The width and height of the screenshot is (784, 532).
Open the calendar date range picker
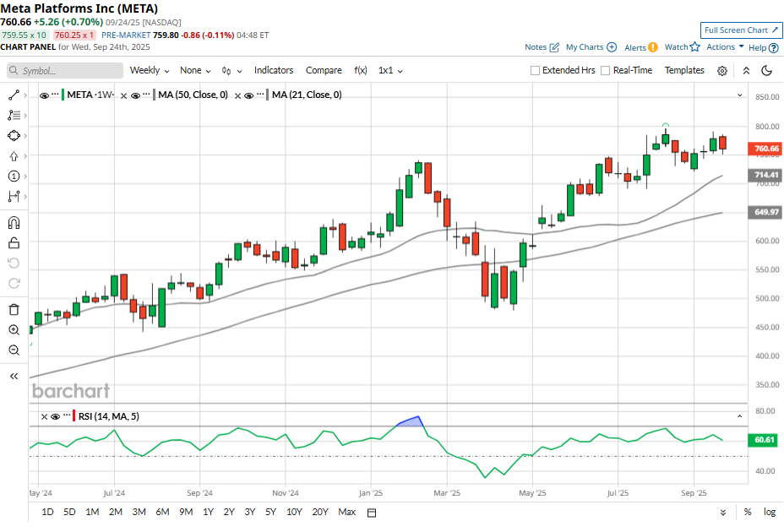(372, 513)
